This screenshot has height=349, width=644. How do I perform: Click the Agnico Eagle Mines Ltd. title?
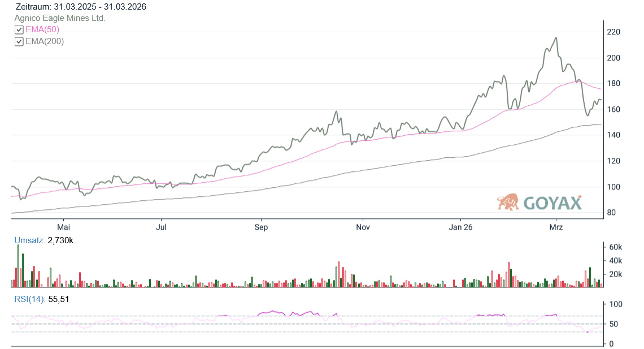point(60,18)
